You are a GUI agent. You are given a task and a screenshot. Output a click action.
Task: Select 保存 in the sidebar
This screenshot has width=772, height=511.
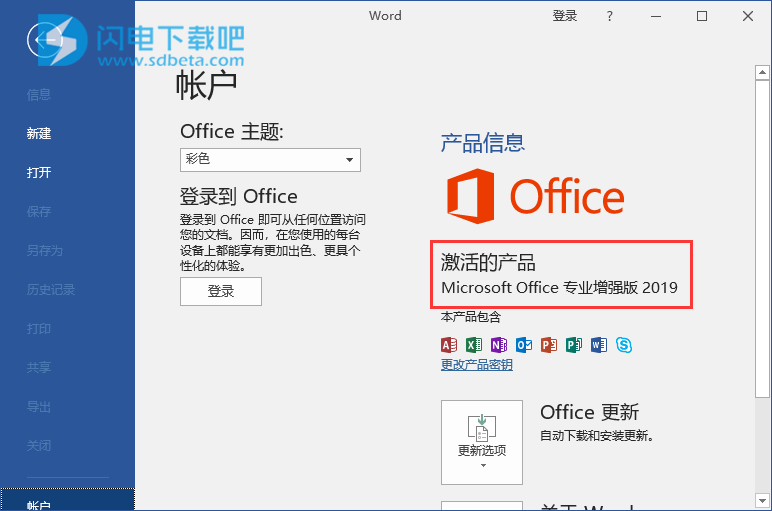[39, 212]
